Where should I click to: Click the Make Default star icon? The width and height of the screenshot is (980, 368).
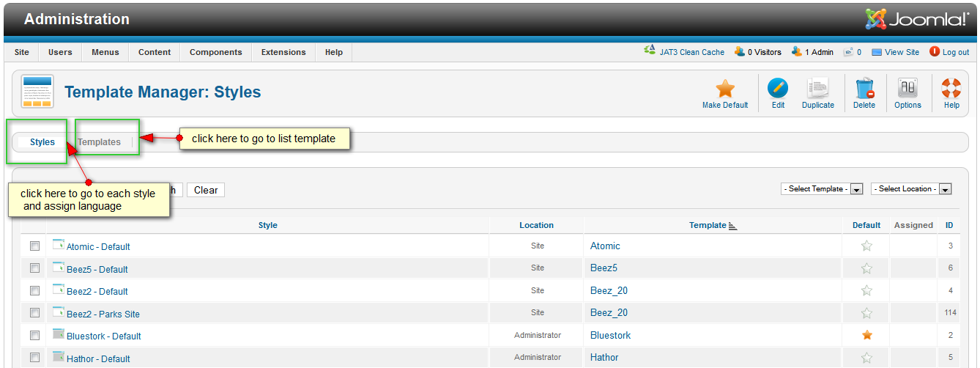[x=725, y=89]
